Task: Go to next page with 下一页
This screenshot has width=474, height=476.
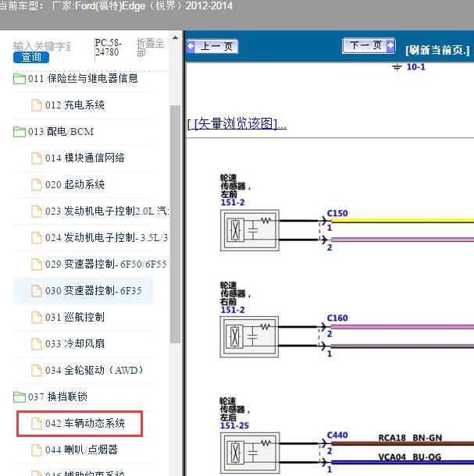Action: pos(369,45)
